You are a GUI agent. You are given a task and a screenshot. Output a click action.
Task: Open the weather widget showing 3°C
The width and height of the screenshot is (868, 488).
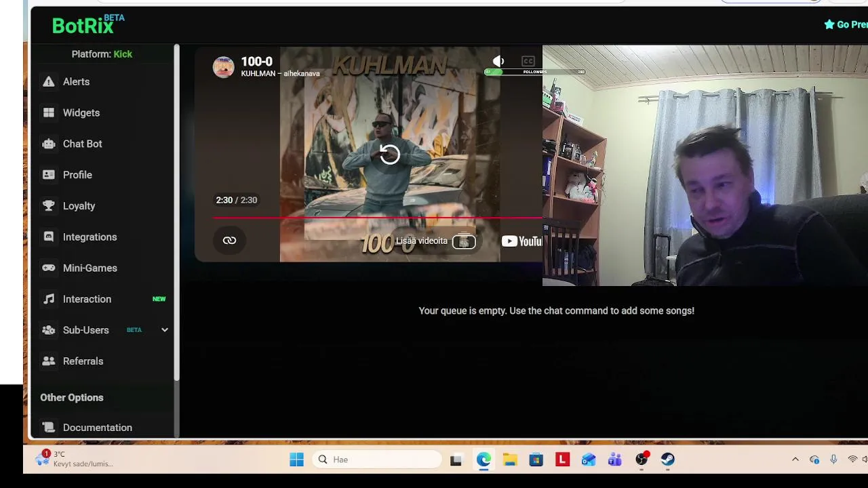[73, 459]
